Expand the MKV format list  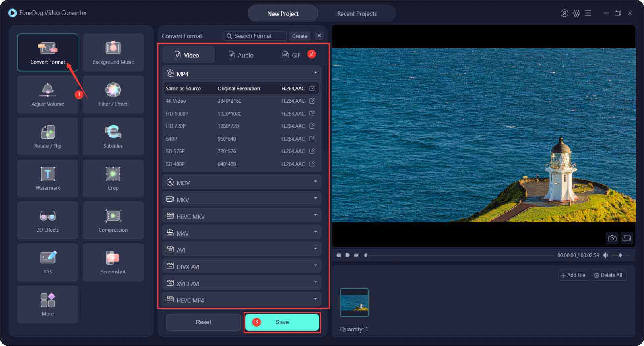pyautogui.click(x=242, y=200)
